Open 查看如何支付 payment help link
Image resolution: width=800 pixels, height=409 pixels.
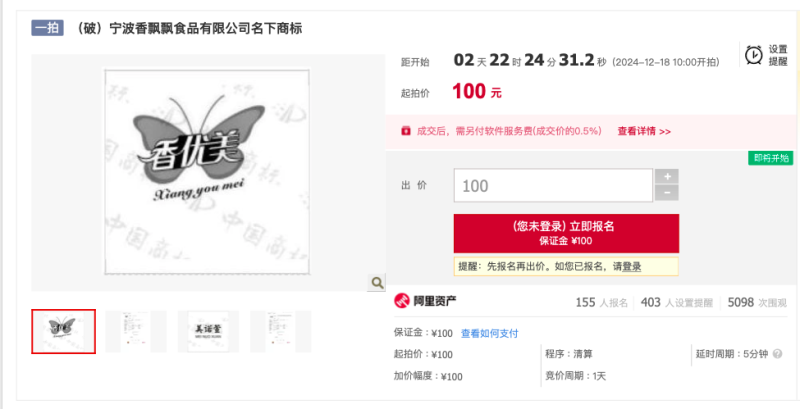pyautogui.click(x=489, y=334)
